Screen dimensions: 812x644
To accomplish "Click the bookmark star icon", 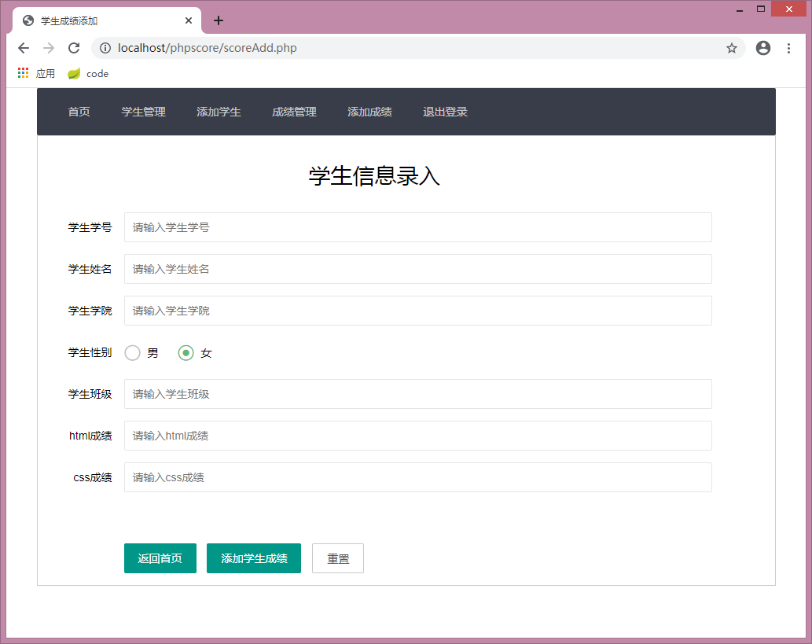I will 732,48.
